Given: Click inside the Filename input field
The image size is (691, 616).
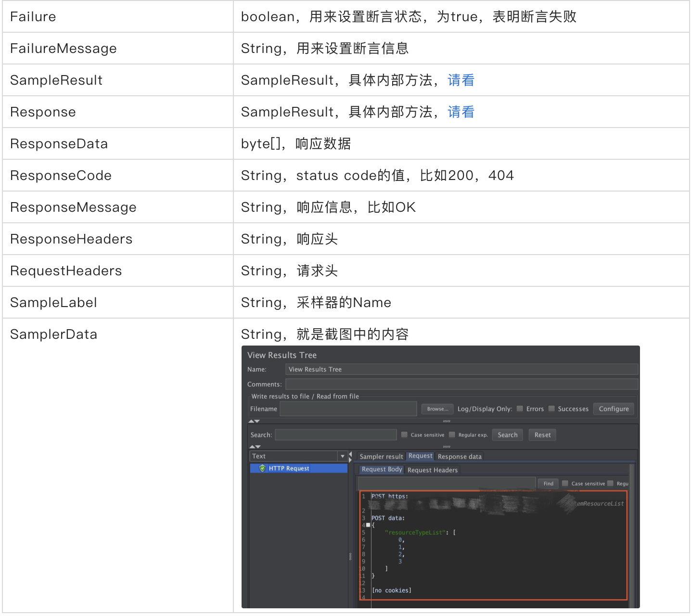Looking at the screenshot, I should click(x=348, y=409).
